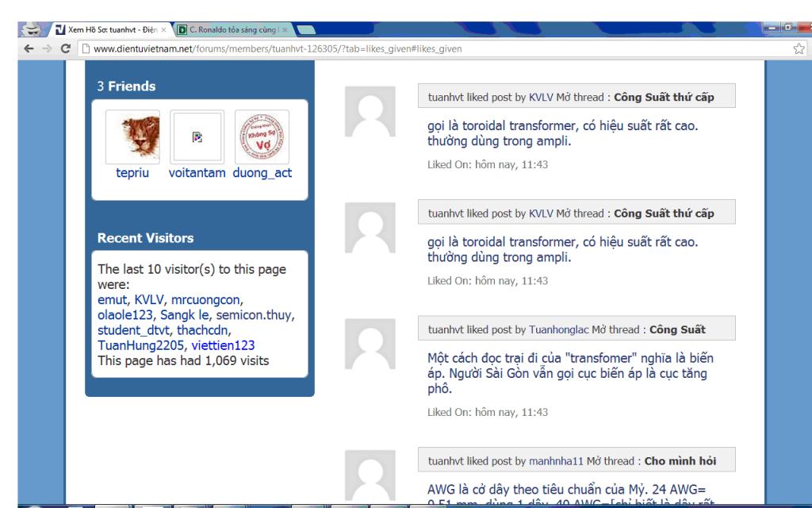
Task: Open friend link voitantam
Action: click(x=197, y=172)
